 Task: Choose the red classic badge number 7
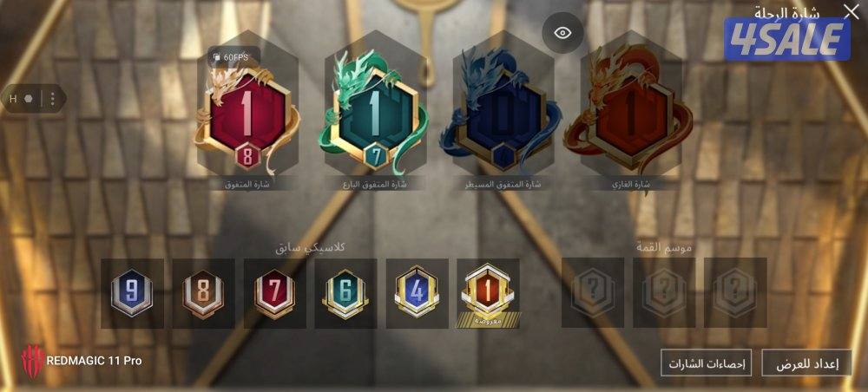pos(274,293)
